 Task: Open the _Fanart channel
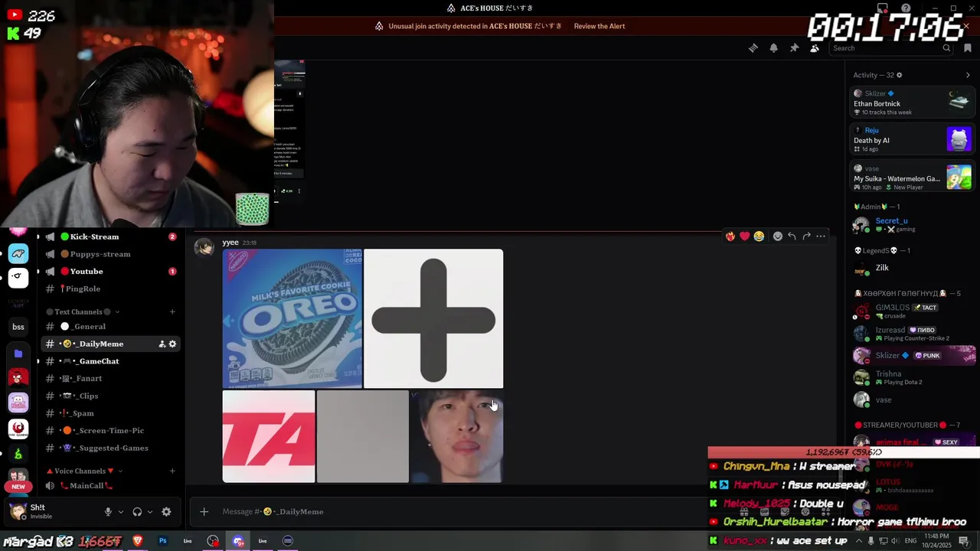tap(109, 379)
